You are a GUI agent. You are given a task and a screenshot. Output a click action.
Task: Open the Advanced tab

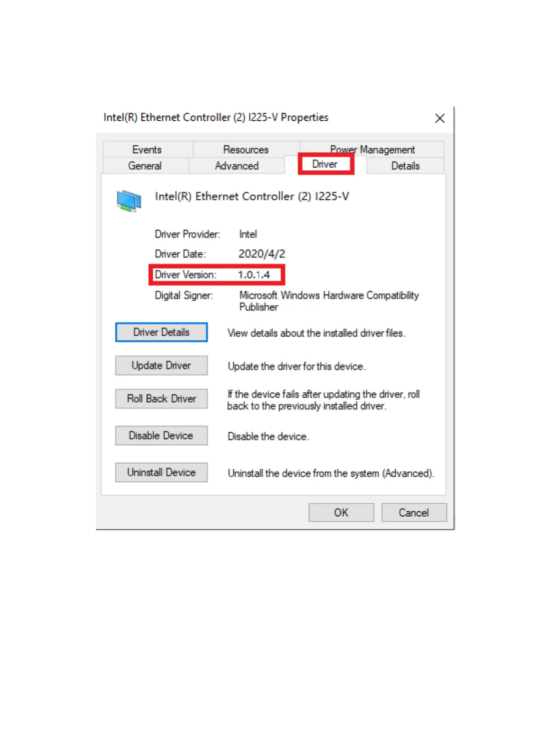click(x=237, y=166)
